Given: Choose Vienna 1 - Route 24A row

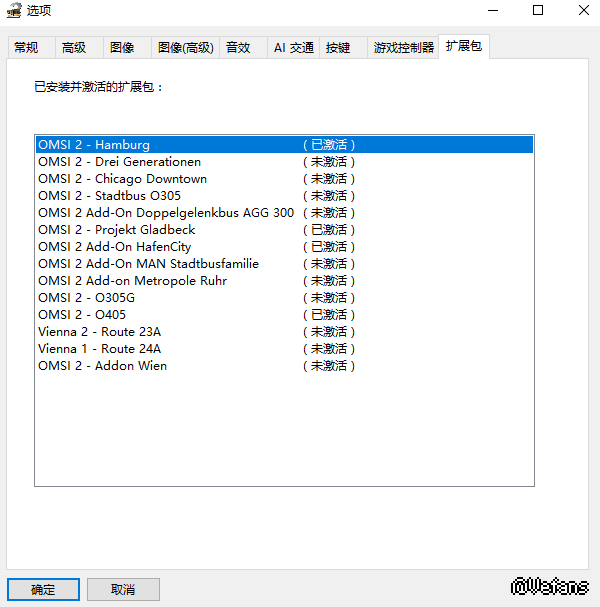Looking at the screenshot, I should pos(285,349).
